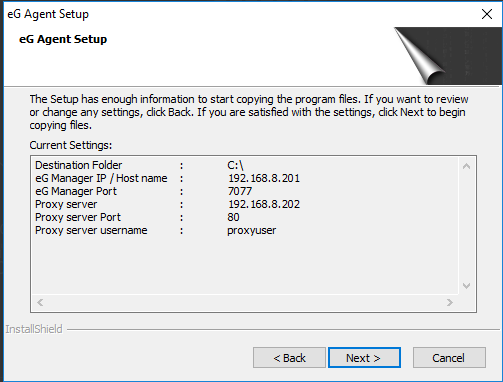Viewport: 503px width, 382px height.
Task: Cancel the eG Agent Setup
Action: click(x=449, y=358)
